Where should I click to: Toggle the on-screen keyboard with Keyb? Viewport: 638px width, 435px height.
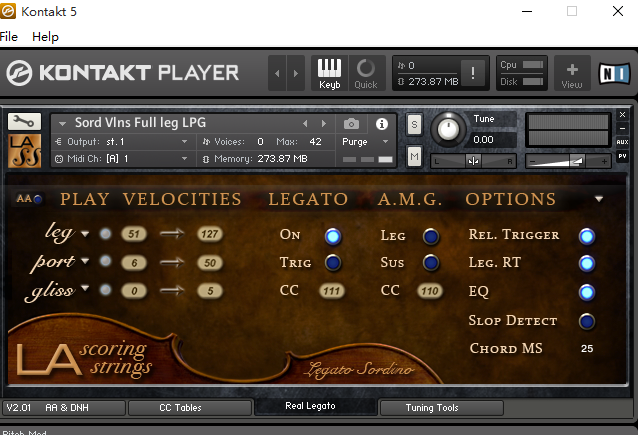[329, 73]
